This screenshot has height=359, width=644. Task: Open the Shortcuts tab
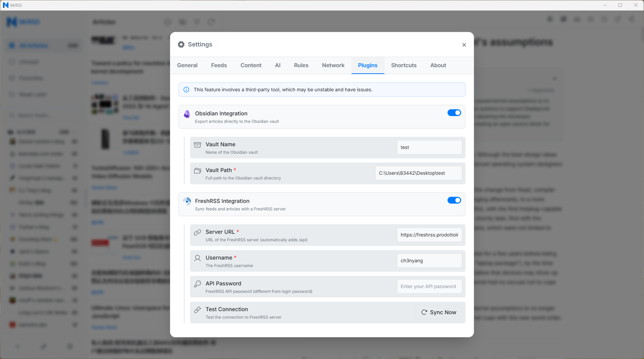click(403, 65)
